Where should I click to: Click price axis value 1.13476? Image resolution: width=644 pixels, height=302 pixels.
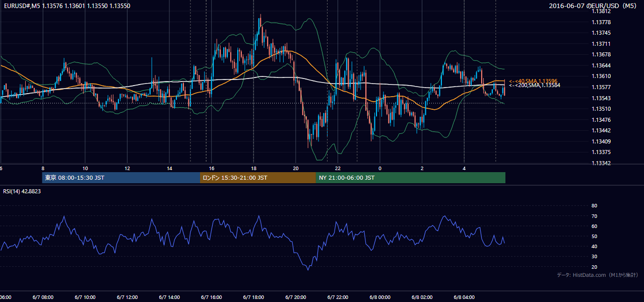(601, 120)
